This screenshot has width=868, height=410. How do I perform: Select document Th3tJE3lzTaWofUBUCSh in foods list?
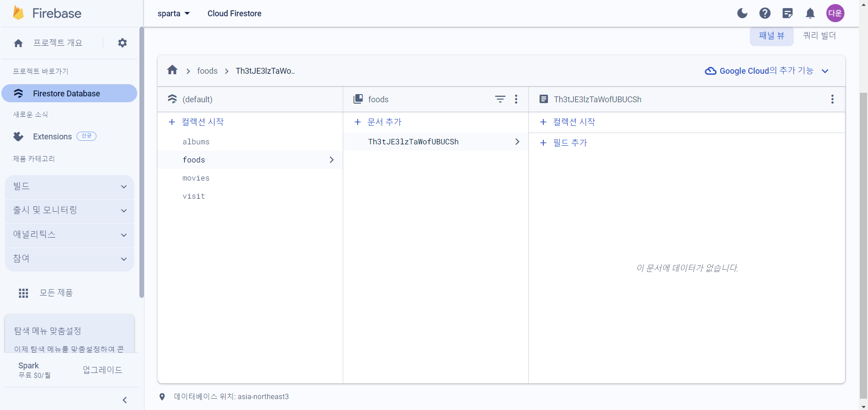point(436,142)
